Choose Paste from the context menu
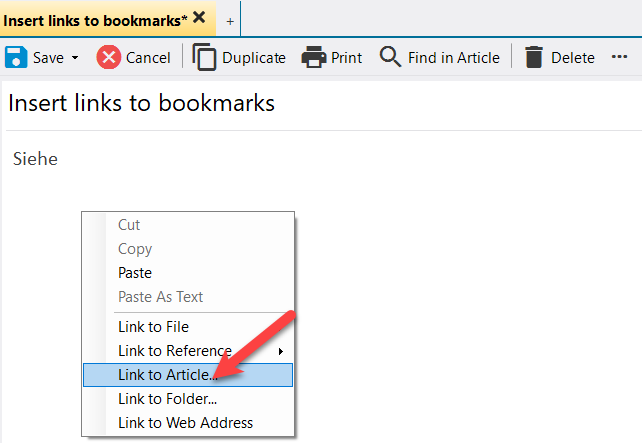Image resolution: width=642 pixels, height=443 pixels. pos(135,273)
